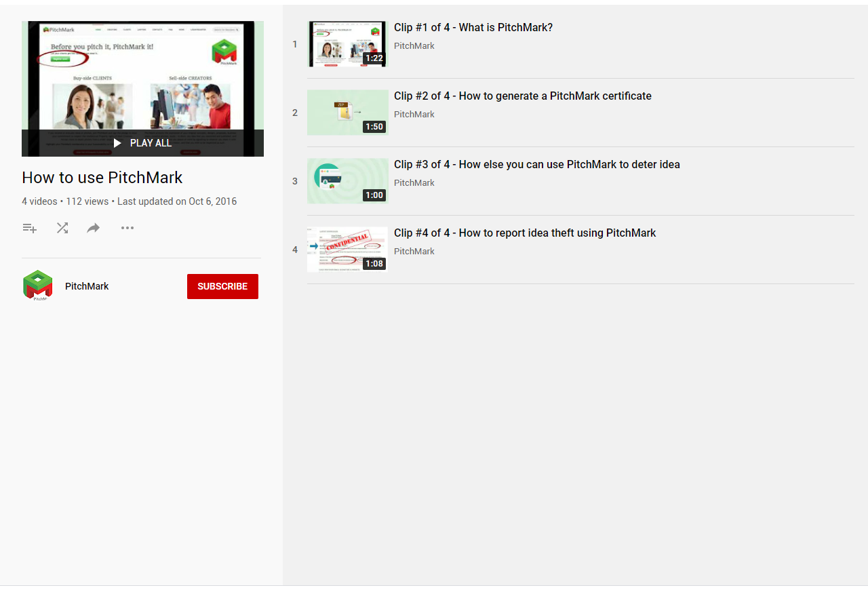Click PitchMark channel under Clip #4
The width and height of the screenshot is (868, 590).
coord(414,252)
